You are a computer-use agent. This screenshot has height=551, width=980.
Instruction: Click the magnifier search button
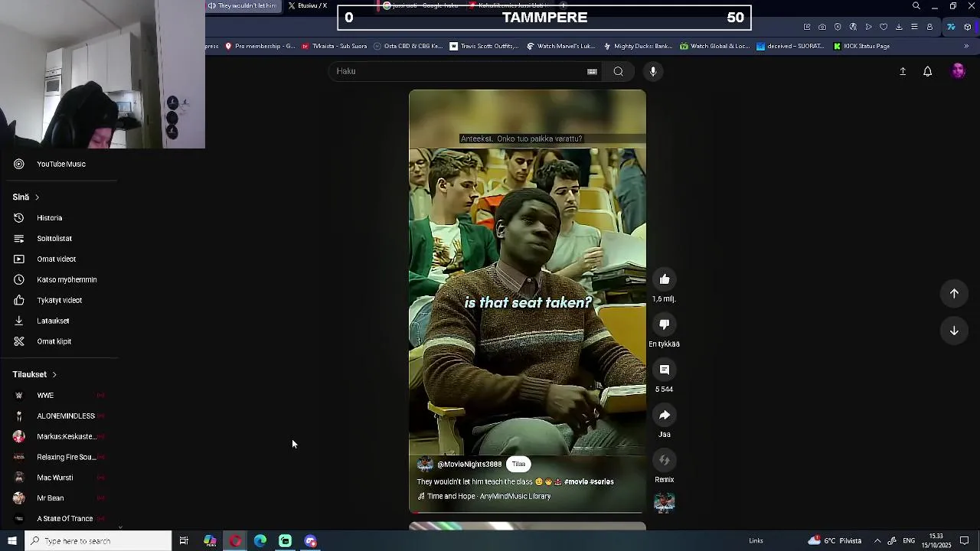pos(618,71)
